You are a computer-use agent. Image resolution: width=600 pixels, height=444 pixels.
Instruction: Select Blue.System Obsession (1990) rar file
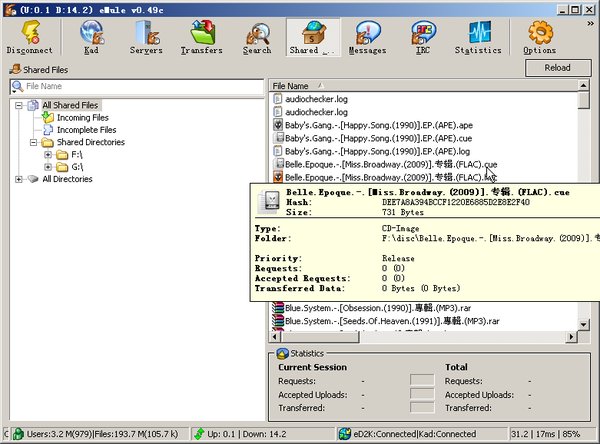point(378,308)
